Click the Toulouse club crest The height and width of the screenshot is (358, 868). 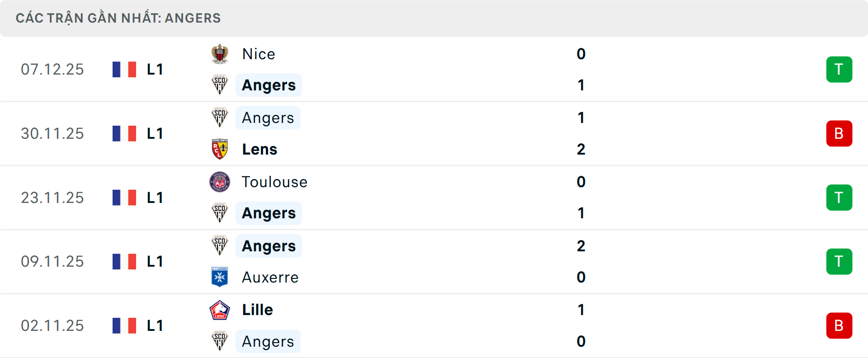220,182
